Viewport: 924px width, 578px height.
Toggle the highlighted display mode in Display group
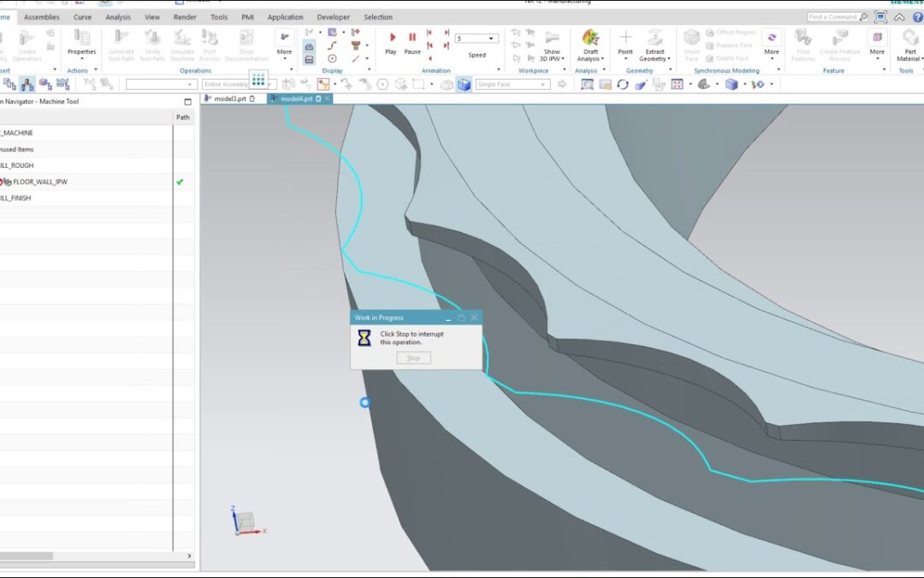tap(309, 47)
